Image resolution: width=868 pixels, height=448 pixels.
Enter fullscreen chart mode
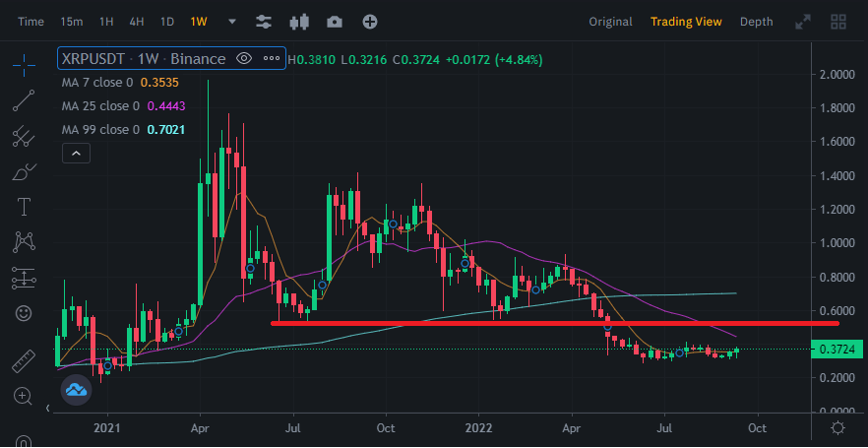coord(803,22)
